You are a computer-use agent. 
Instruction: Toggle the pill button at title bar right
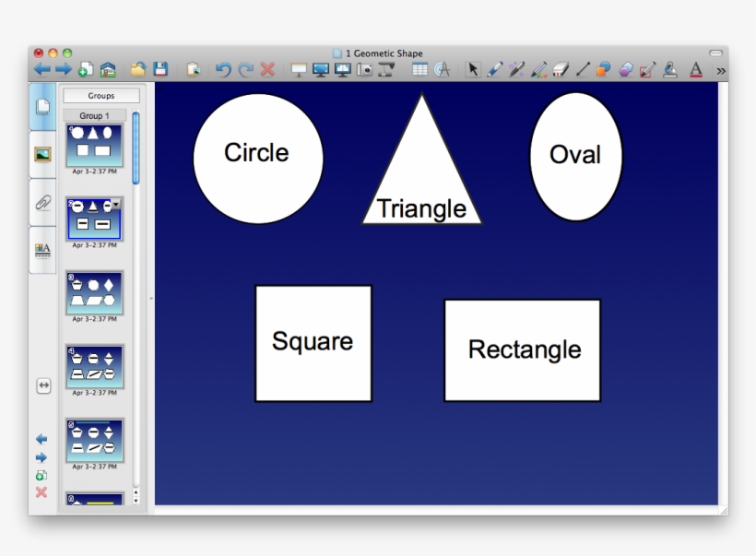(x=715, y=53)
